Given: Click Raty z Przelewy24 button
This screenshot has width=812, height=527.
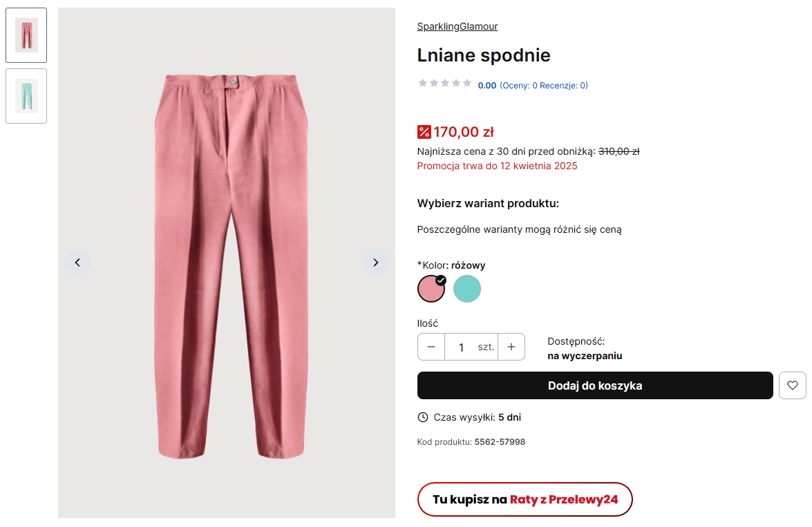Looking at the screenshot, I should (x=525, y=499).
